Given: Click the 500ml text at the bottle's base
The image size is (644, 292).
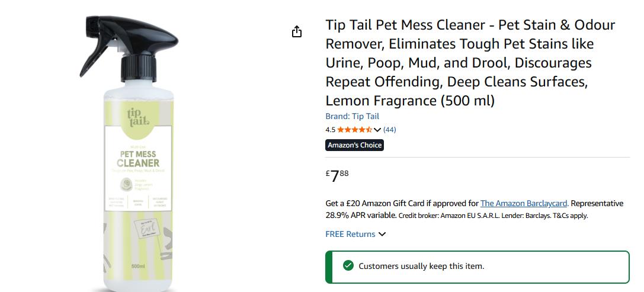Looking at the screenshot, I should 138,266.
